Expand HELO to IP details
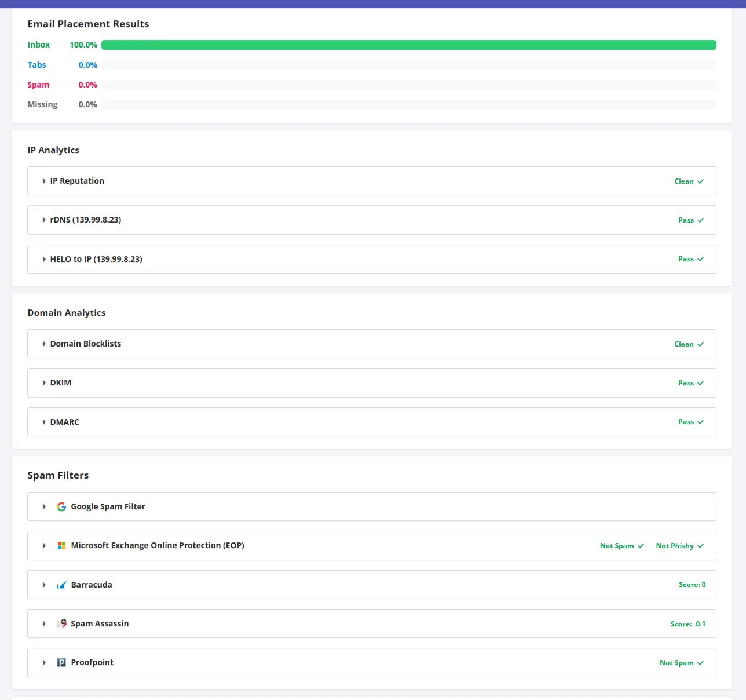Image resolution: width=746 pixels, height=700 pixels. pos(44,259)
